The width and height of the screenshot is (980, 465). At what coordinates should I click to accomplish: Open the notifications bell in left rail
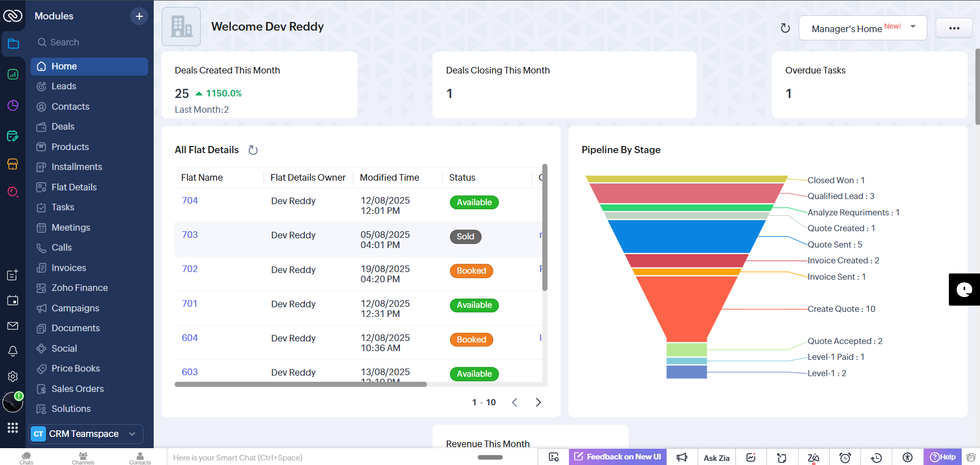point(13,351)
